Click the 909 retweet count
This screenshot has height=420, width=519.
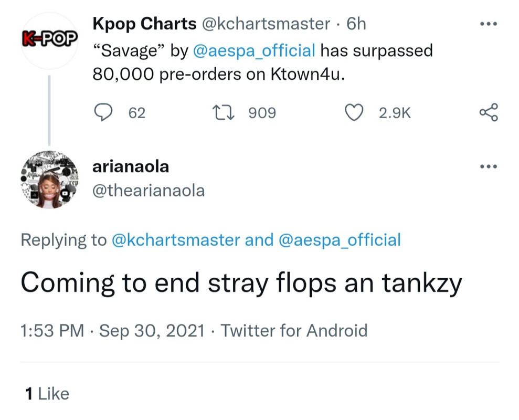(262, 112)
